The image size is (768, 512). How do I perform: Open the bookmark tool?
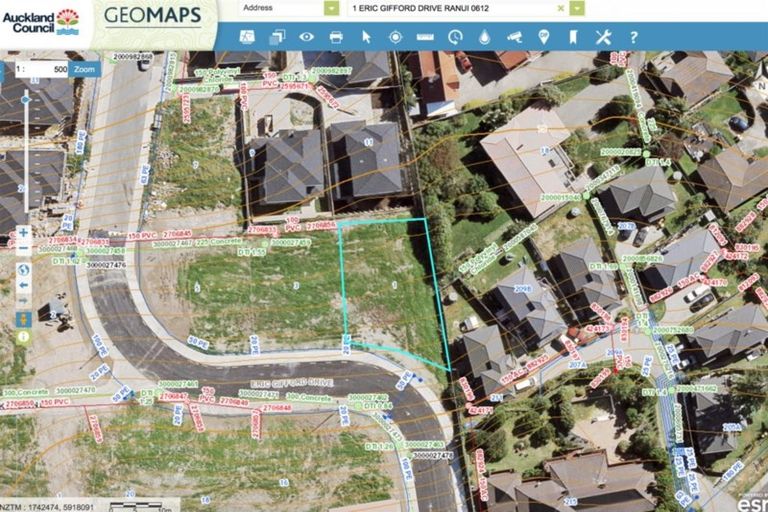point(573,37)
